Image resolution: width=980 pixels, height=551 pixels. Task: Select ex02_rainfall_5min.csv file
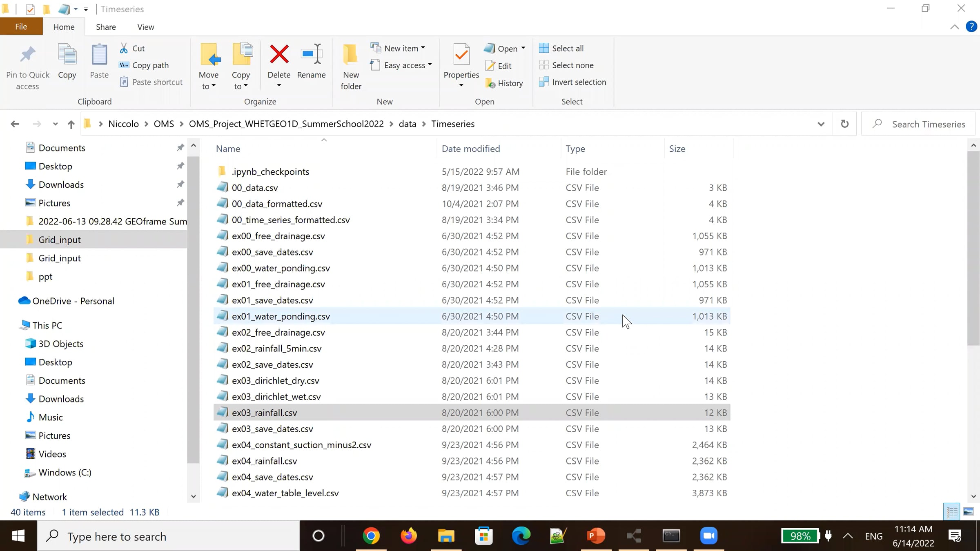click(x=472, y=348)
